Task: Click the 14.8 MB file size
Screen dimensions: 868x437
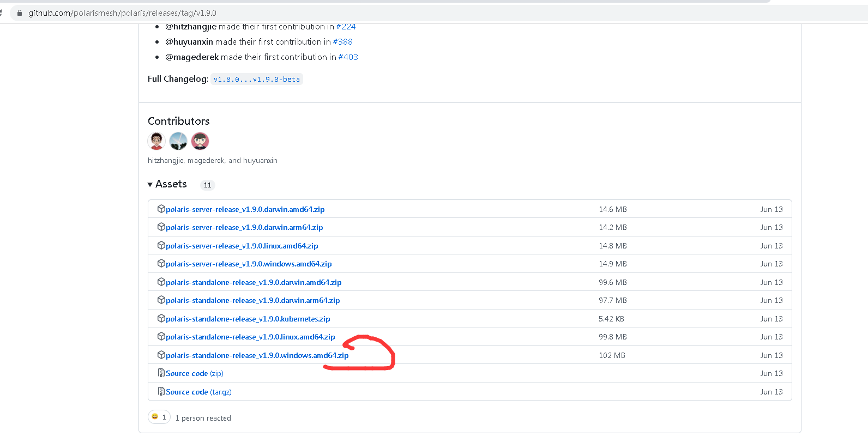Action: tap(613, 246)
